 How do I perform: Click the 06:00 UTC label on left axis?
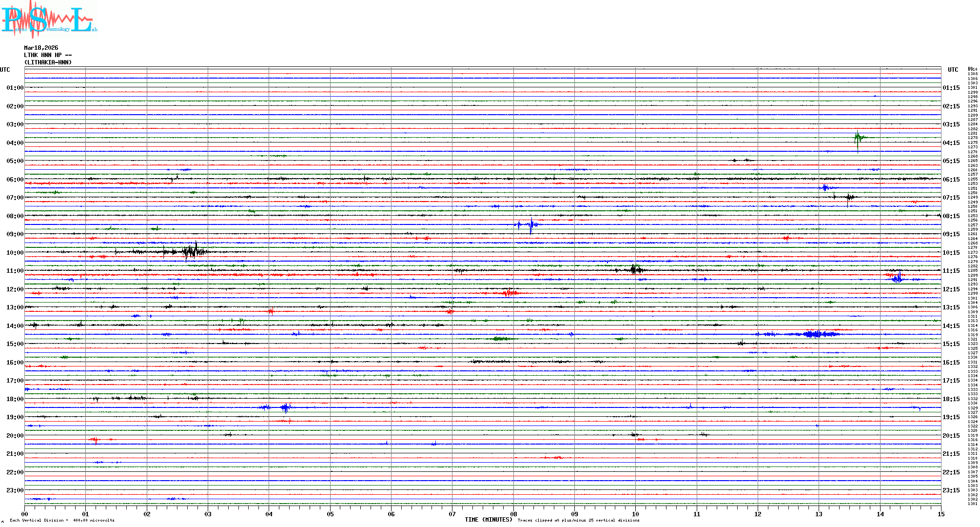click(x=15, y=180)
